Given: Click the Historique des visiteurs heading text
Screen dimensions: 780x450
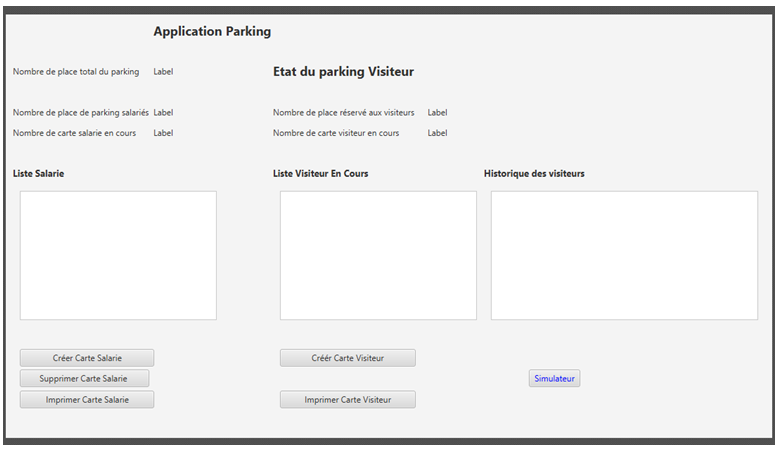Looking at the screenshot, I should coord(534,174).
